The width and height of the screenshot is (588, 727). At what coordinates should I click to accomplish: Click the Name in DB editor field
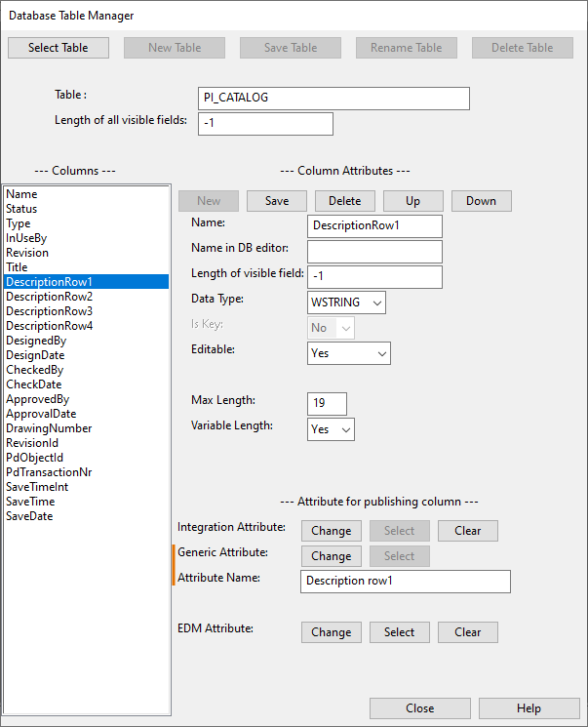[374, 252]
